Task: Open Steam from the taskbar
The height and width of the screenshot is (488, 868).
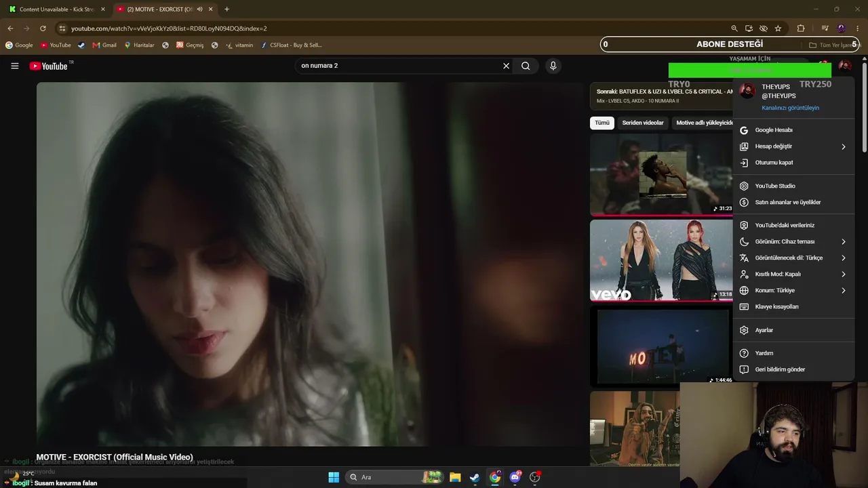Action: pos(475,477)
